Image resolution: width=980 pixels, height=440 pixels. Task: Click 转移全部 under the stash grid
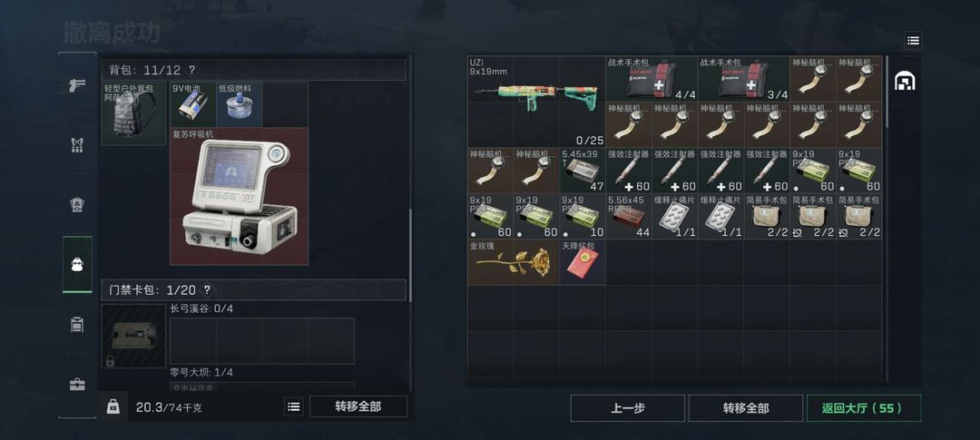[x=746, y=408]
